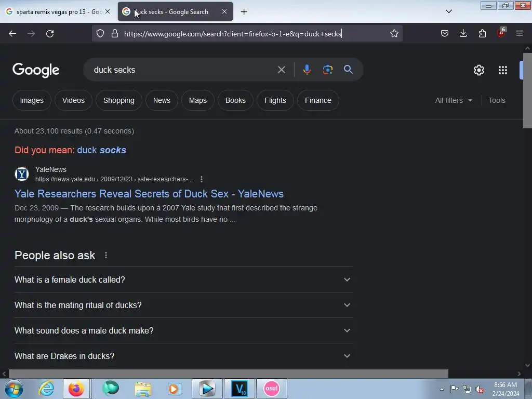Image resolution: width=532 pixels, height=399 pixels.
Task: Close the duck secks search tab
Action: [224, 11]
